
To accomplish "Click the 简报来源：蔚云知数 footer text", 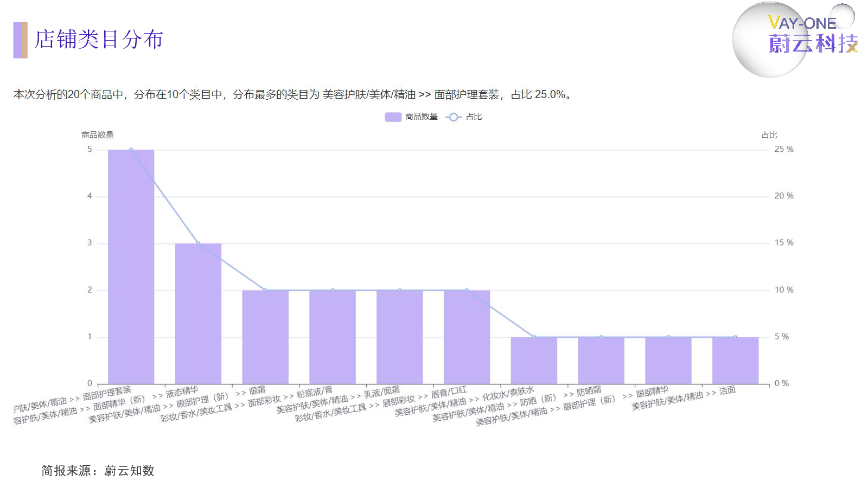I will pyautogui.click(x=98, y=471).
